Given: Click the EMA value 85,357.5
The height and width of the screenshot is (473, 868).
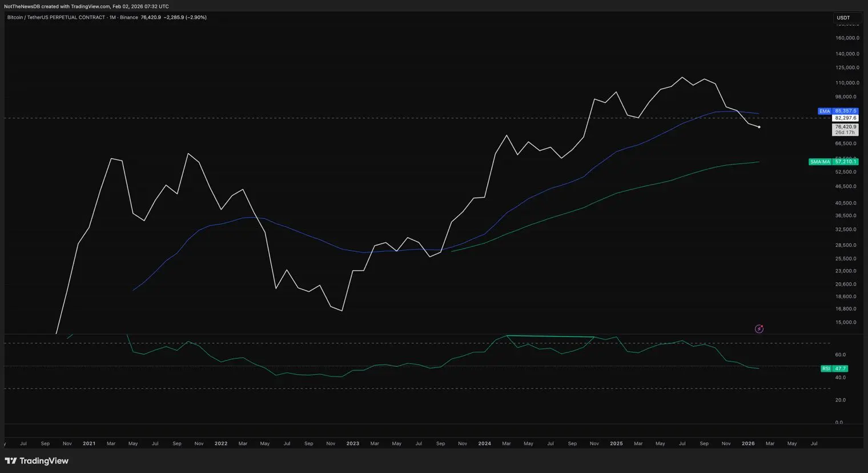Looking at the screenshot, I should point(846,111).
